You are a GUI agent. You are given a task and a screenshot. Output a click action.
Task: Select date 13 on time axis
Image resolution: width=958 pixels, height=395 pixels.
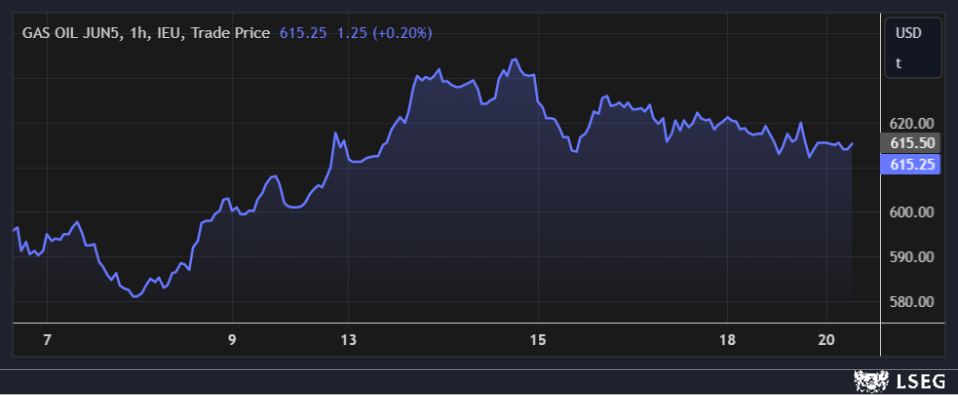click(x=348, y=341)
